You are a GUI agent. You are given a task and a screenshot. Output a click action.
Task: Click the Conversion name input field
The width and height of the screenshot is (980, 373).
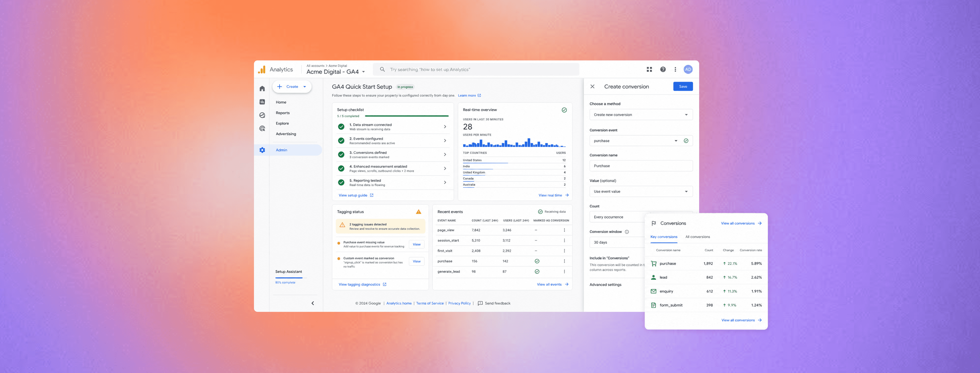[x=641, y=166]
